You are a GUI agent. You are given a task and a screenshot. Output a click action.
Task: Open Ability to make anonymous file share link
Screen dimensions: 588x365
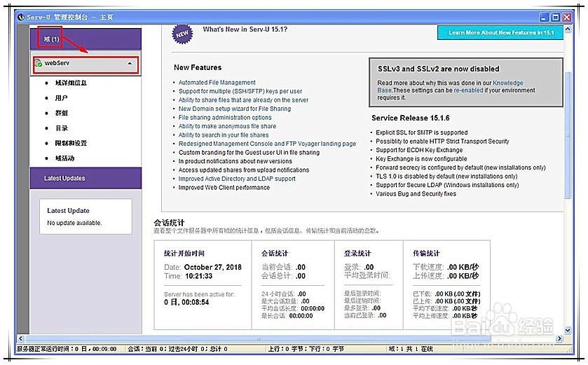[227, 126]
